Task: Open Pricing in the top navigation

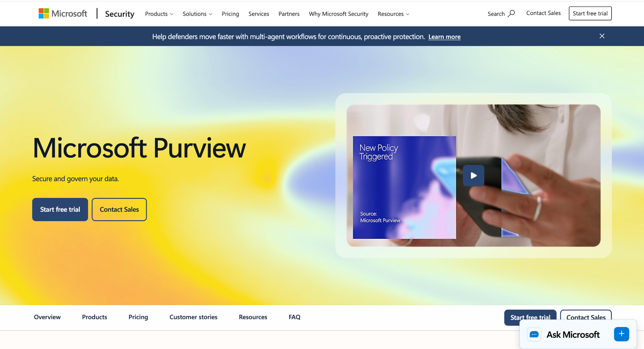Action: click(230, 14)
